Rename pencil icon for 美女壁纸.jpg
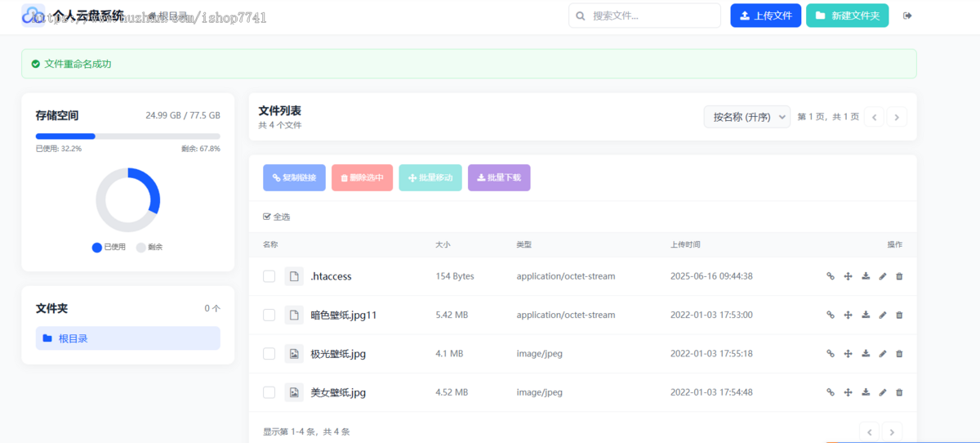 [x=882, y=392]
